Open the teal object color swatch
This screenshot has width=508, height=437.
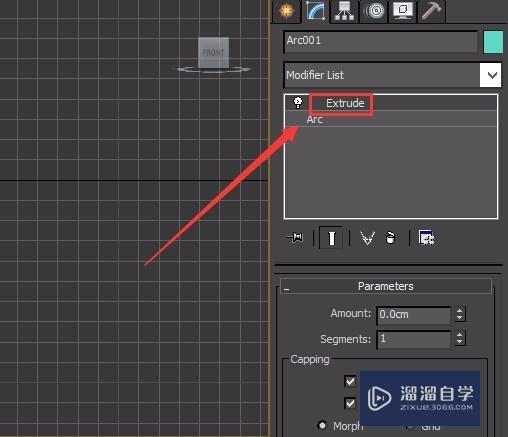493,42
